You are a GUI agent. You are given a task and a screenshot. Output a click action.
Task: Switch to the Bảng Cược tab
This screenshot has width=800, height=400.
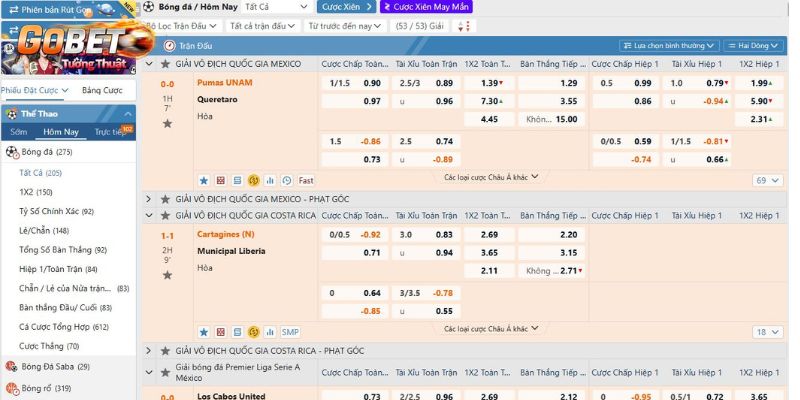pos(102,90)
